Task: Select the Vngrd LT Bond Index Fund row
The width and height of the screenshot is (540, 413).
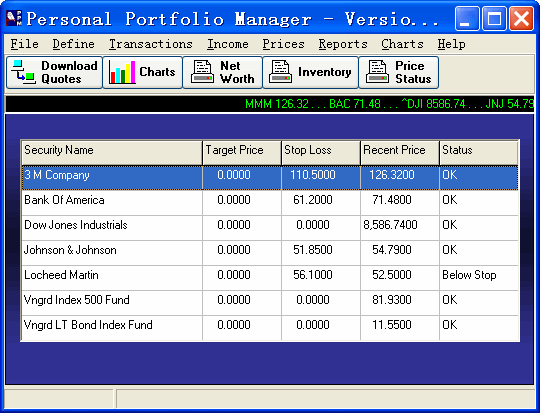Action: [x=270, y=328]
